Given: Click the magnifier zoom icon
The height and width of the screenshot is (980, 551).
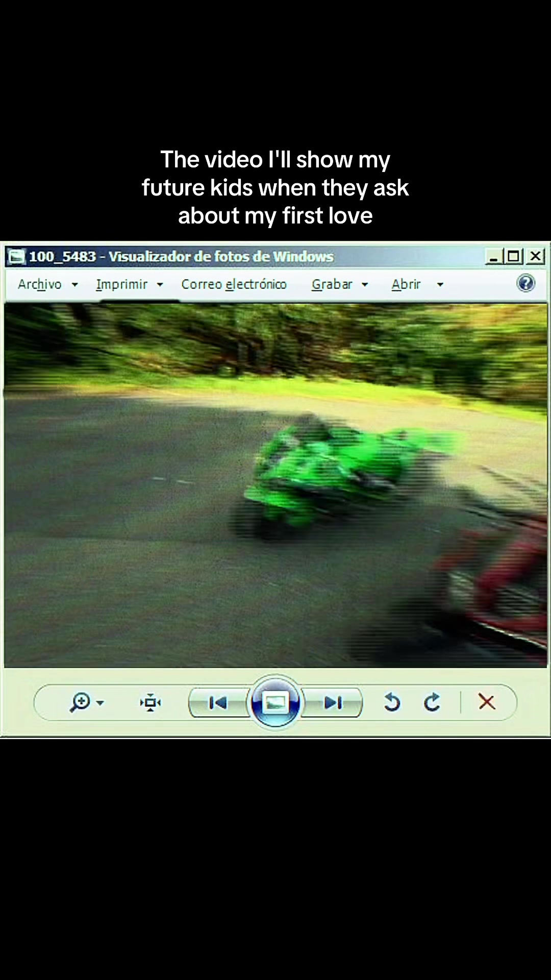Looking at the screenshot, I should [x=80, y=702].
